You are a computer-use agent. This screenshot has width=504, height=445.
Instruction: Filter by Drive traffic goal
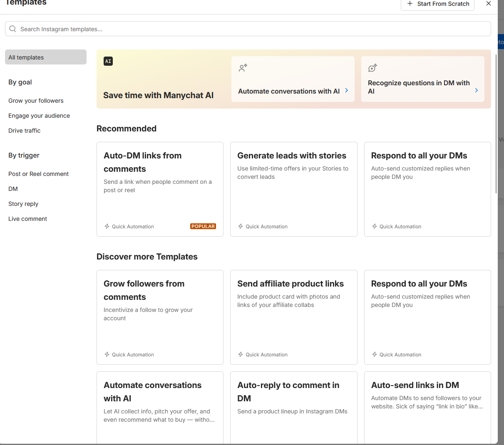point(25,131)
